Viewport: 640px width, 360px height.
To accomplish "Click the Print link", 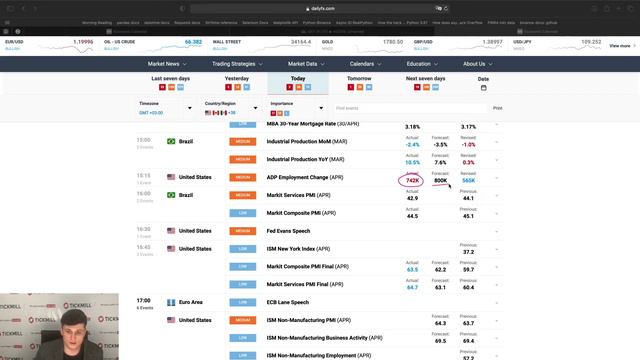I will pos(498,108).
